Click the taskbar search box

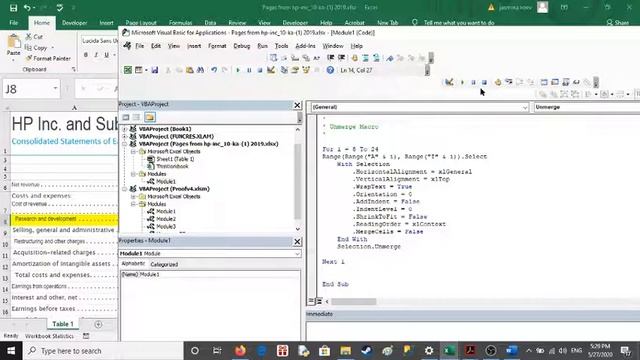coord(103,351)
